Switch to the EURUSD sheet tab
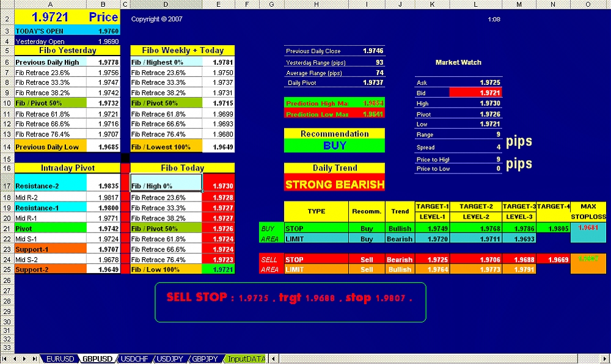Viewport: 611px width, 364px height. tap(60, 359)
